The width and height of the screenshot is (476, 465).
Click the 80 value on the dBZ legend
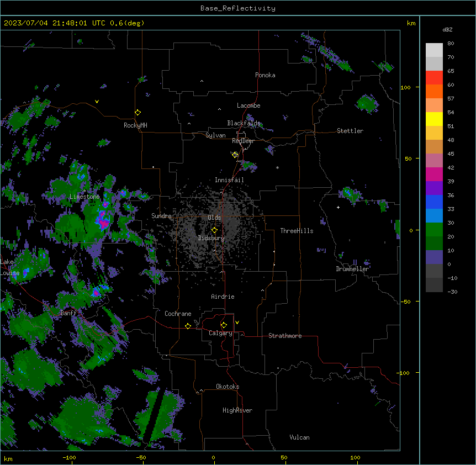point(451,44)
